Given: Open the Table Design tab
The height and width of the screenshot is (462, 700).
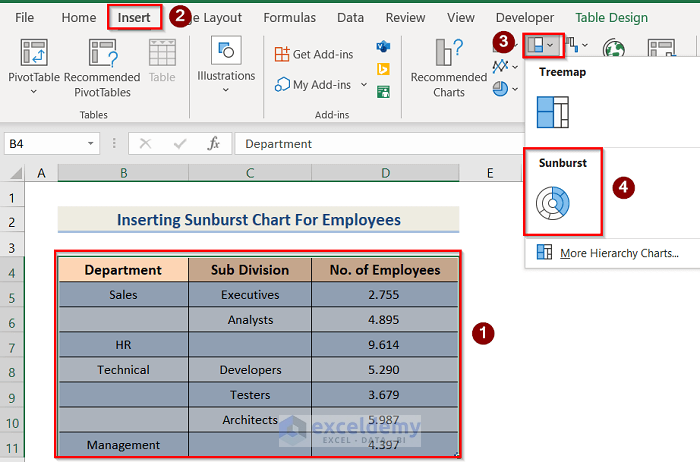Looking at the screenshot, I should pos(611,18).
